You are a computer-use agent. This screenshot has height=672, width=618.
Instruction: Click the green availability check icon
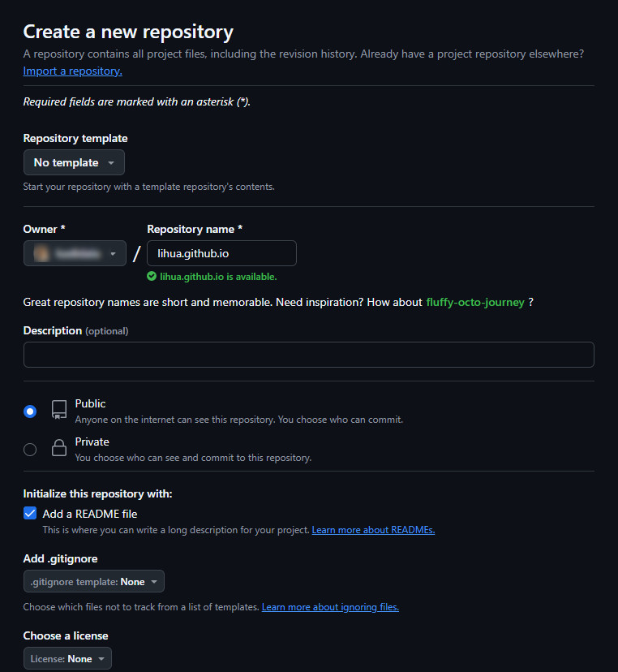pos(152,277)
